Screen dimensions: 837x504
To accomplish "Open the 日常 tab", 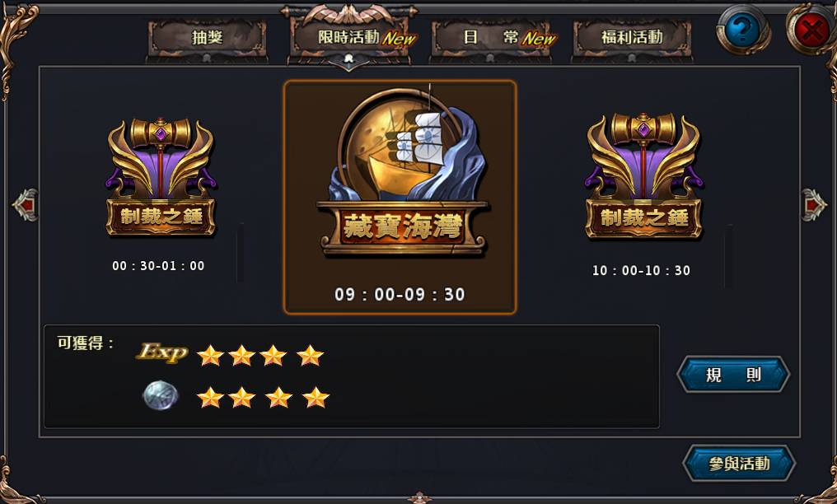I will 491,38.
